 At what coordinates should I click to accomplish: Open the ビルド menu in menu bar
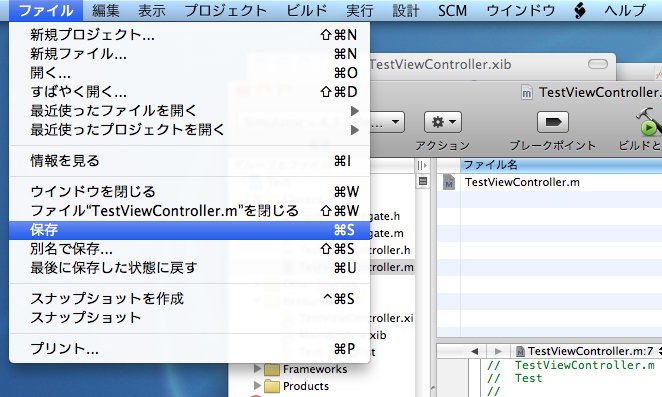point(307,10)
